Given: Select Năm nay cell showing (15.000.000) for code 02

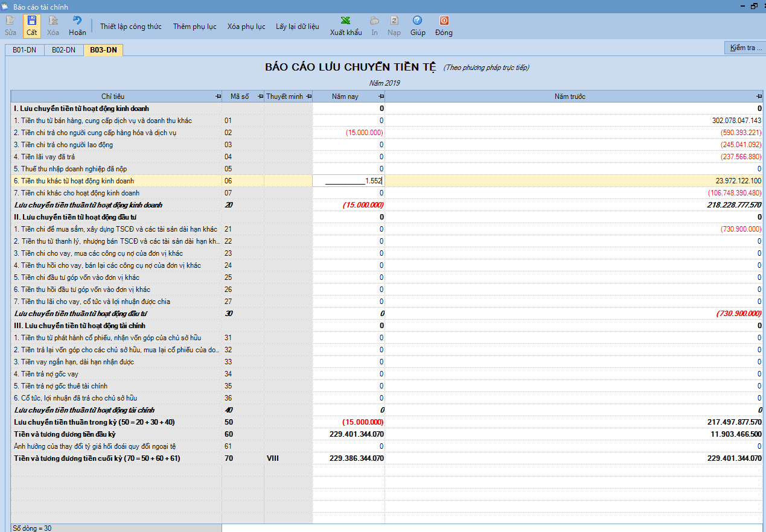Looking at the screenshot, I should (349, 133).
